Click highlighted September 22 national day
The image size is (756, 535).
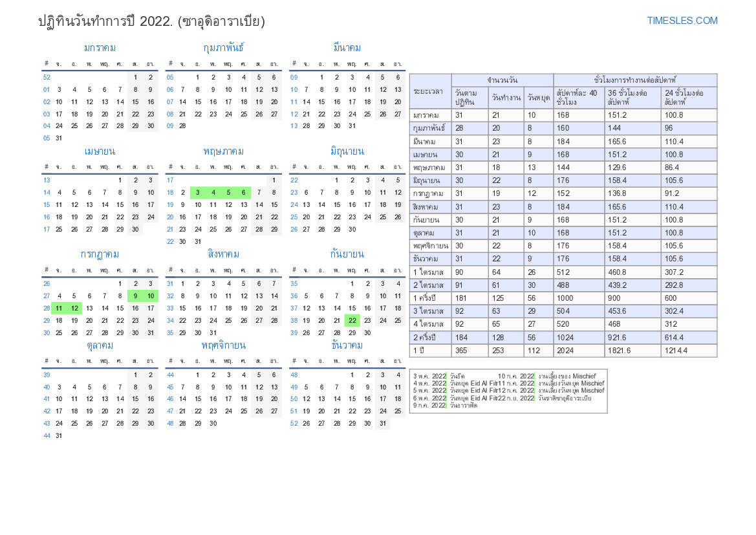352,320
